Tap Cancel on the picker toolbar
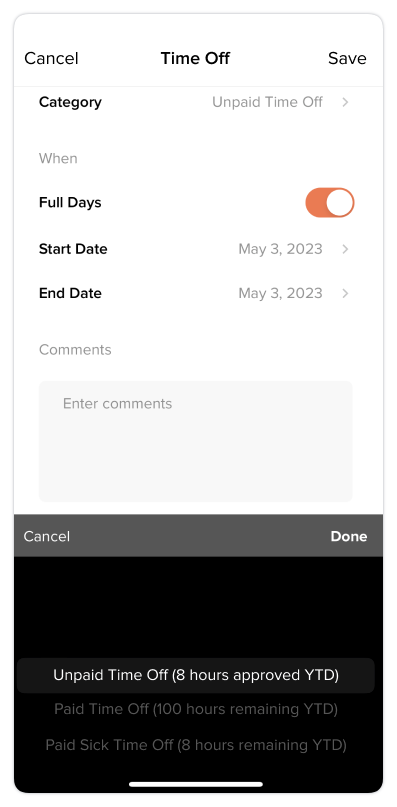This screenshot has height=807, width=397. [46, 536]
